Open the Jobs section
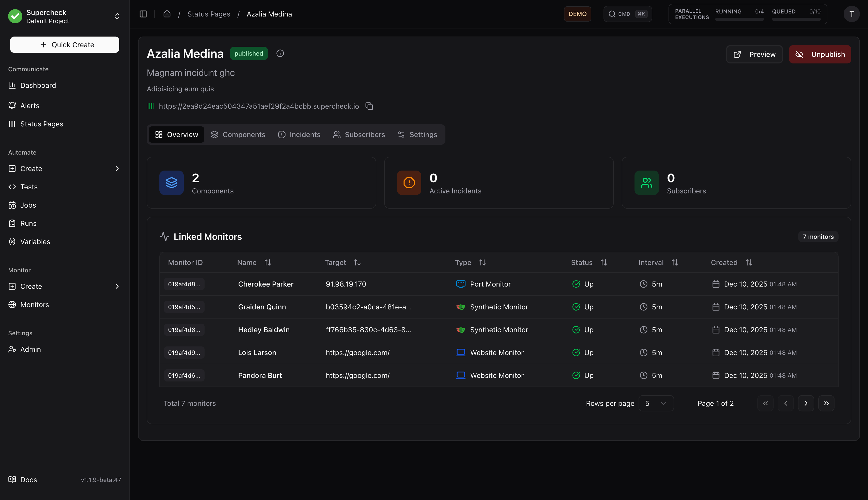Image resolution: width=868 pixels, height=500 pixels. 28,205
